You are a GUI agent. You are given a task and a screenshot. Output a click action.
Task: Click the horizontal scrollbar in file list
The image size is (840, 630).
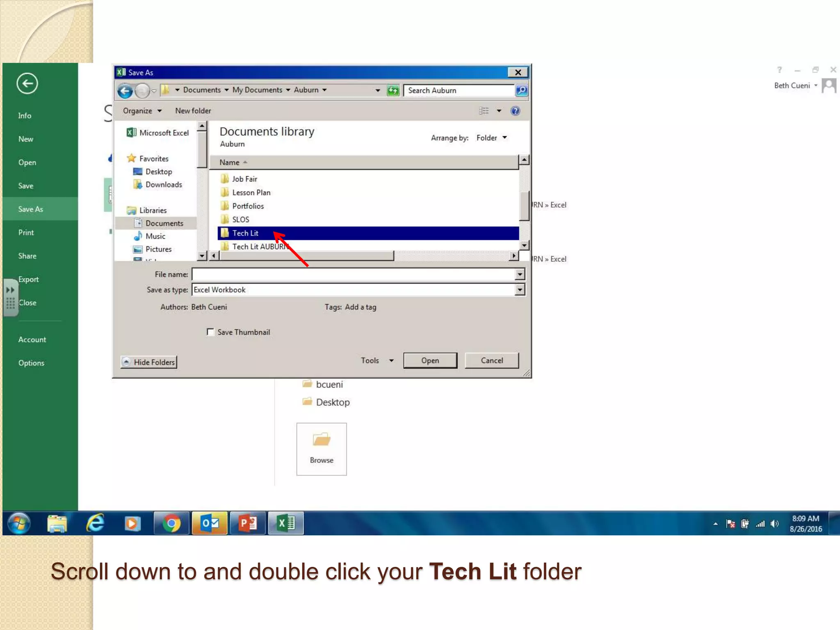[x=306, y=256]
